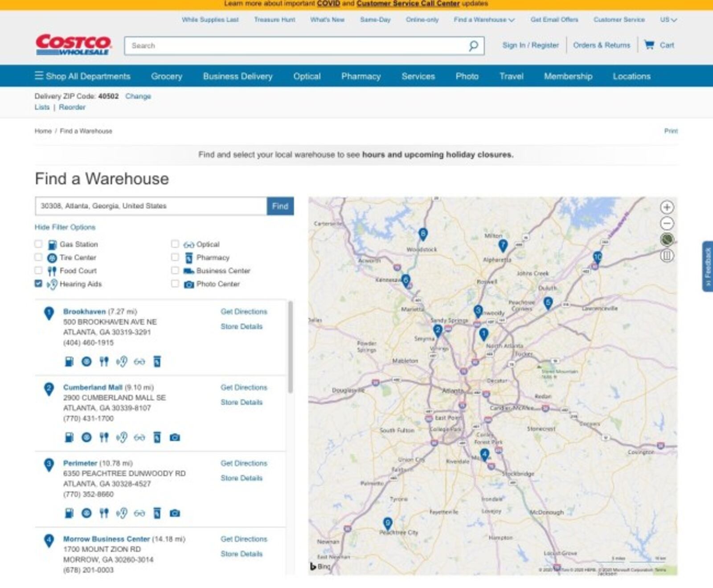Enable the Tire Center filter checkbox
The width and height of the screenshot is (713, 588).
pyautogui.click(x=38, y=257)
